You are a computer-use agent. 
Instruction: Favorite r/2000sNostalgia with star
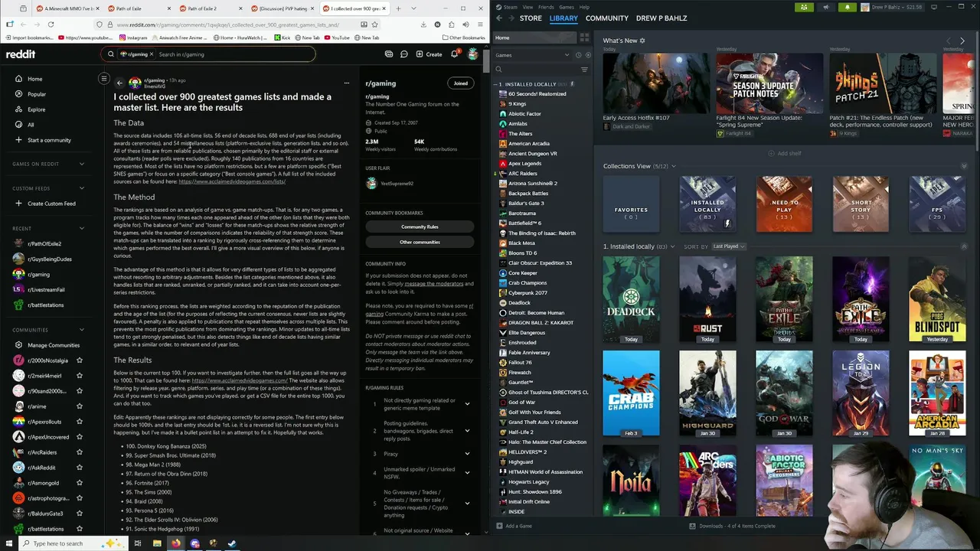pos(79,360)
